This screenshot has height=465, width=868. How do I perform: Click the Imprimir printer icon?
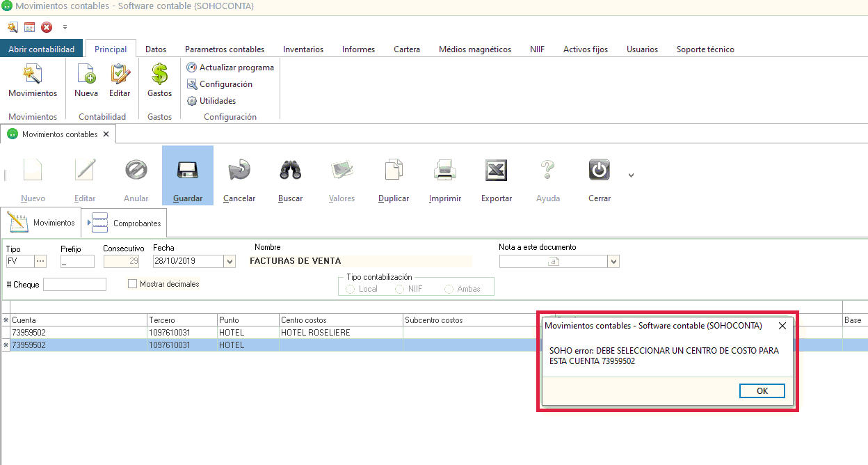tap(444, 171)
